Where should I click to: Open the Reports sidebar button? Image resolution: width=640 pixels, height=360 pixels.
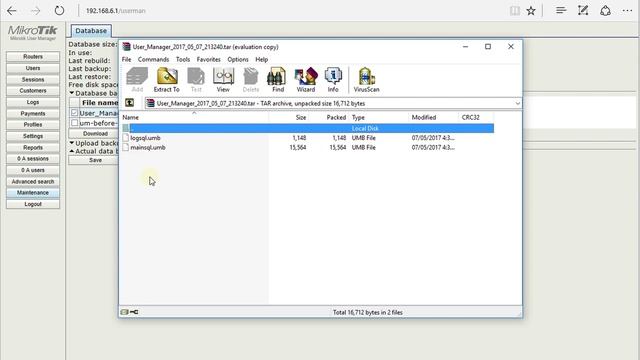pyautogui.click(x=33, y=147)
